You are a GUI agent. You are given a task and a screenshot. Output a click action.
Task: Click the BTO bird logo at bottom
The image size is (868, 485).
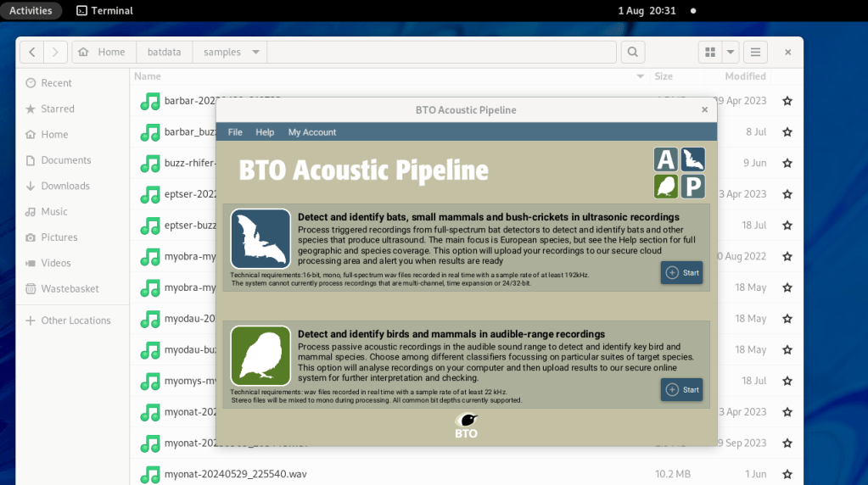[466, 426]
